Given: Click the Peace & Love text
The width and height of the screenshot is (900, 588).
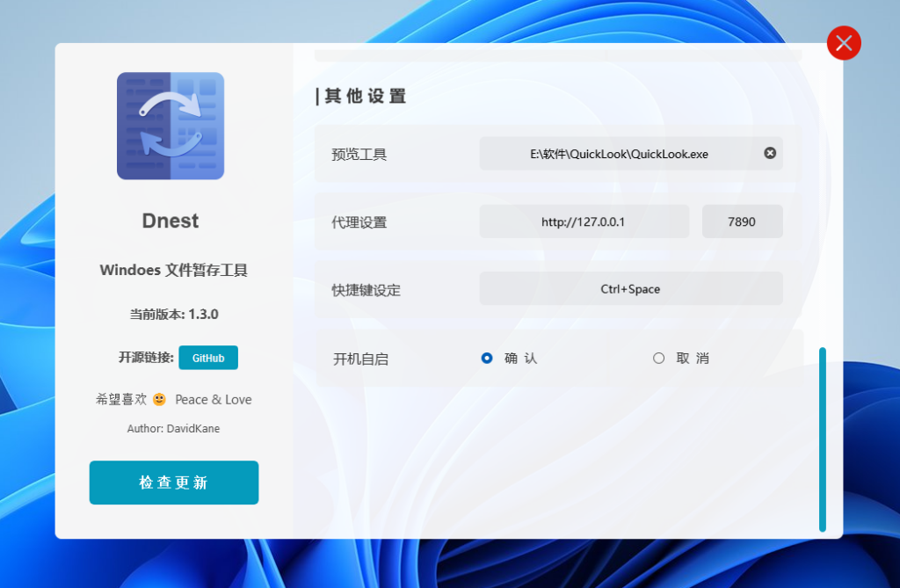Looking at the screenshot, I should [214, 400].
